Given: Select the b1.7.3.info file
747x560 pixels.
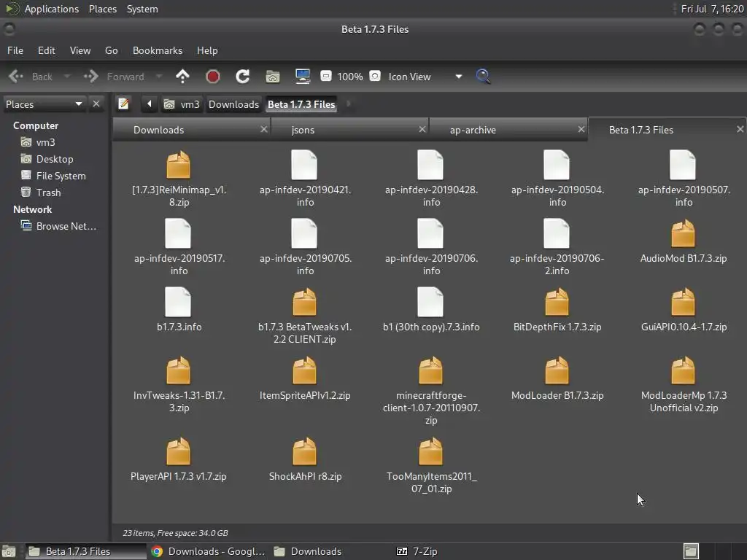Looking at the screenshot, I should [x=179, y=309].
